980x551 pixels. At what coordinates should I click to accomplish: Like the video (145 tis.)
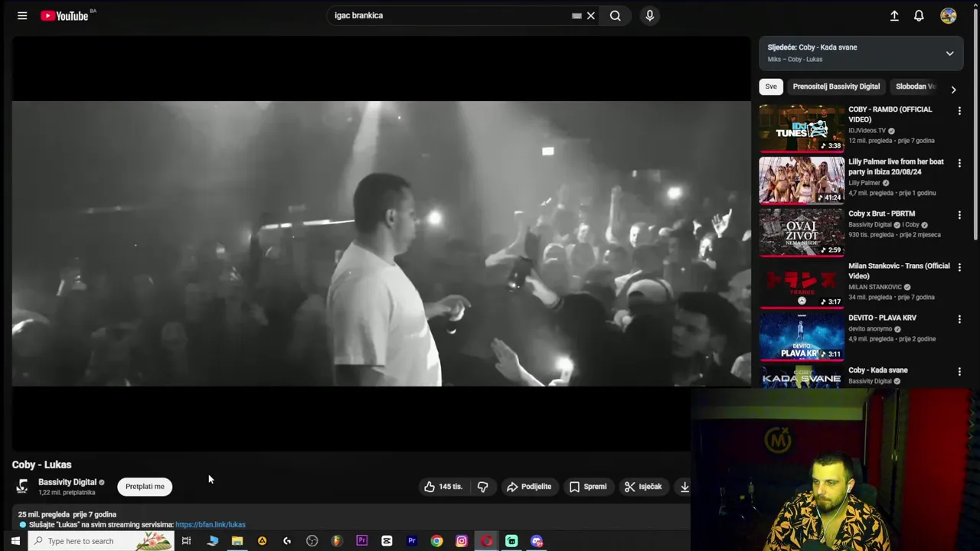coord(443,487)
